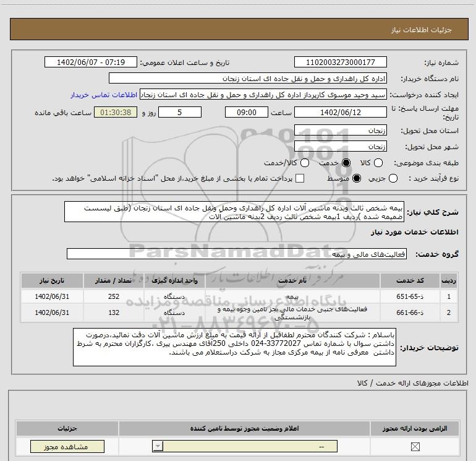The height and width of the screenshot is (461, 476).
Task: Click the اطلاعات خدمات مورد نیاز heading
Action: point(414,232)
